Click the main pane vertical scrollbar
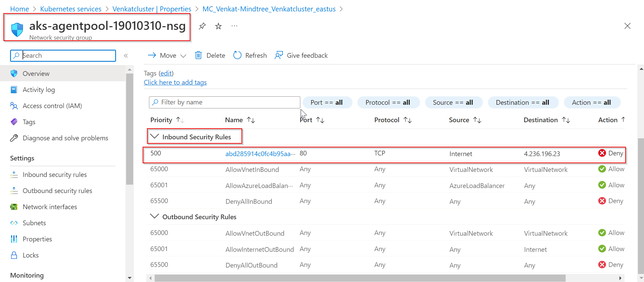Screen dimensions: 644x282 [641, 206]
